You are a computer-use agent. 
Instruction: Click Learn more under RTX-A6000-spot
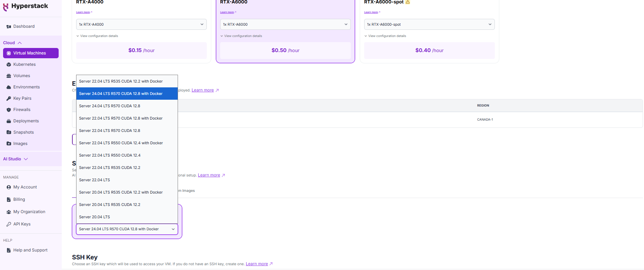(371, 12)
